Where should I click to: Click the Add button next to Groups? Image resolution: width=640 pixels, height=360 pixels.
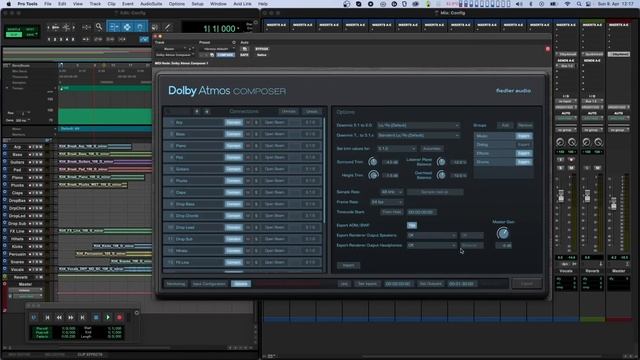click(505, 125)
